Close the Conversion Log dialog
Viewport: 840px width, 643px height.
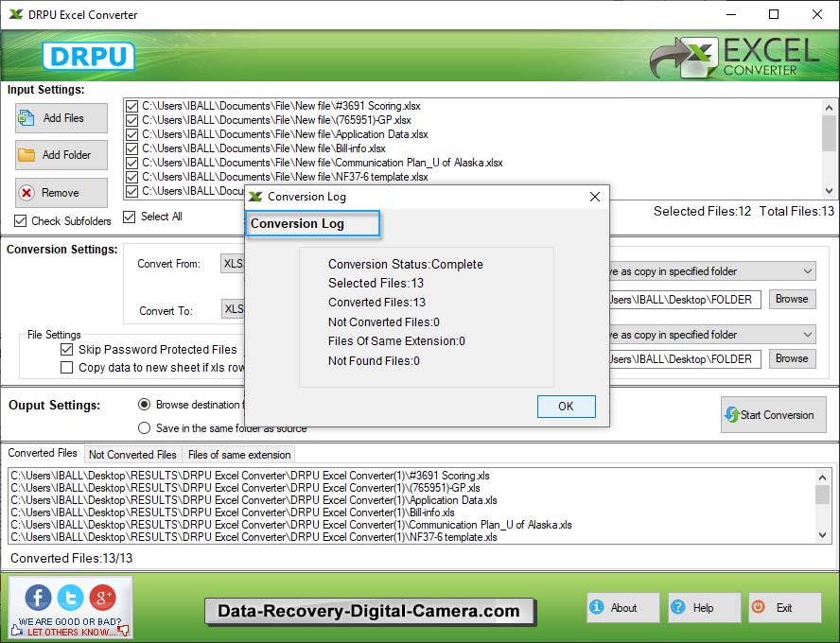595,197
